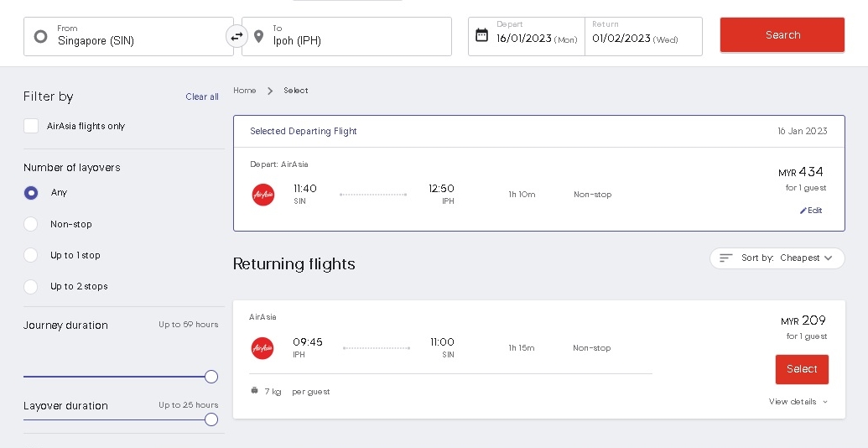Choose the Up to 1 stop option
This screenshot has height=448, width=868.
click(31, 255)
